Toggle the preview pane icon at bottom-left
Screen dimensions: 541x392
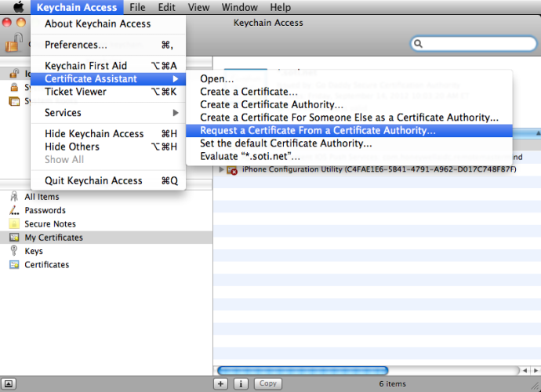[9, 383]
